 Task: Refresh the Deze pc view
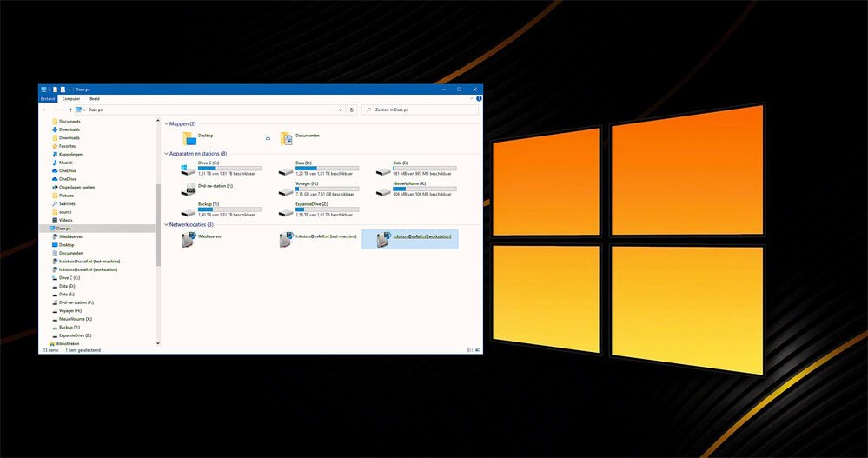tap(352, 110)
